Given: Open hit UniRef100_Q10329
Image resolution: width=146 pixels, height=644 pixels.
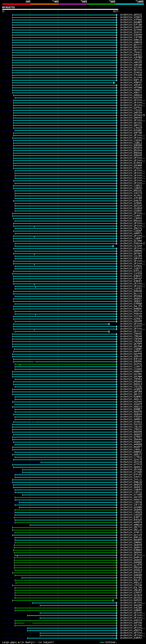Looking at the screenshot, I should [x=131, y=535].
